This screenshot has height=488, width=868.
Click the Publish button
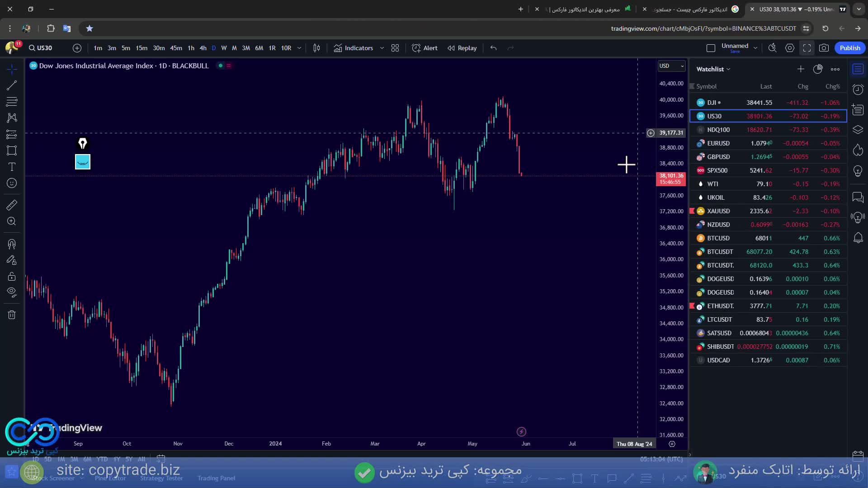[x=849, y=48]
